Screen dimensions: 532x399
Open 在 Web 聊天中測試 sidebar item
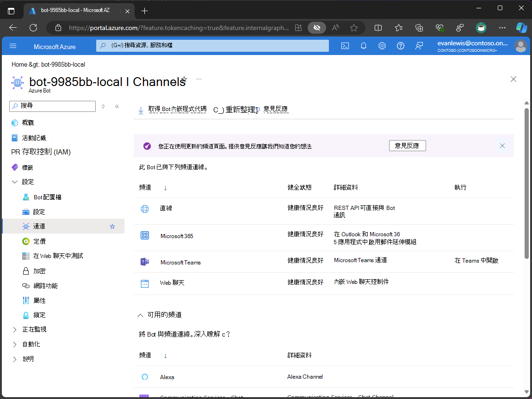click(x=58, y=256)
